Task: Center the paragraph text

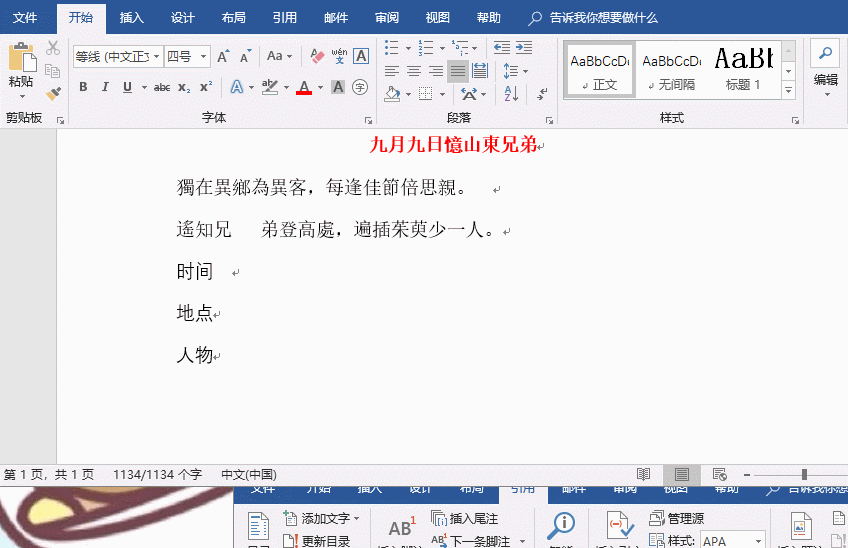Action: [414, 71]
